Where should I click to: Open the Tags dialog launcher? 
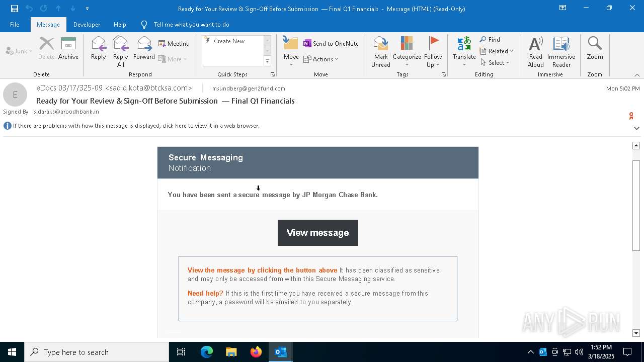tap(444, 74)
